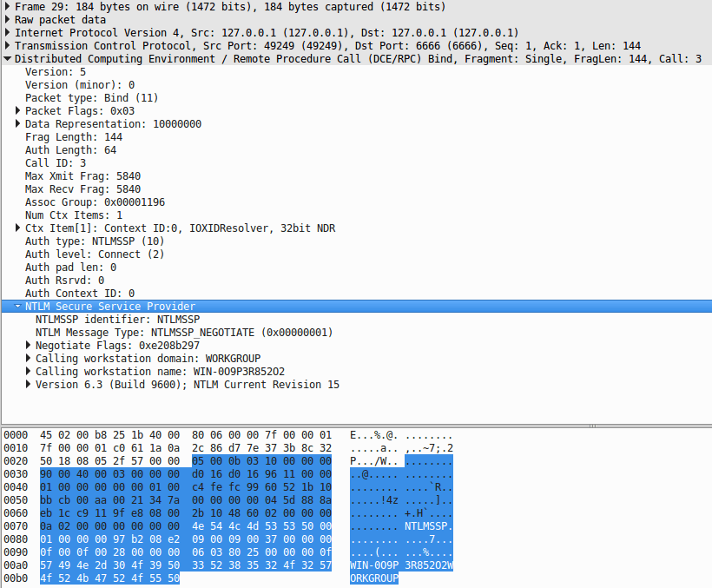Select the Packet type: Bind (11) field
The width and height of the screenshot is (712, 588).
point(91,98)
